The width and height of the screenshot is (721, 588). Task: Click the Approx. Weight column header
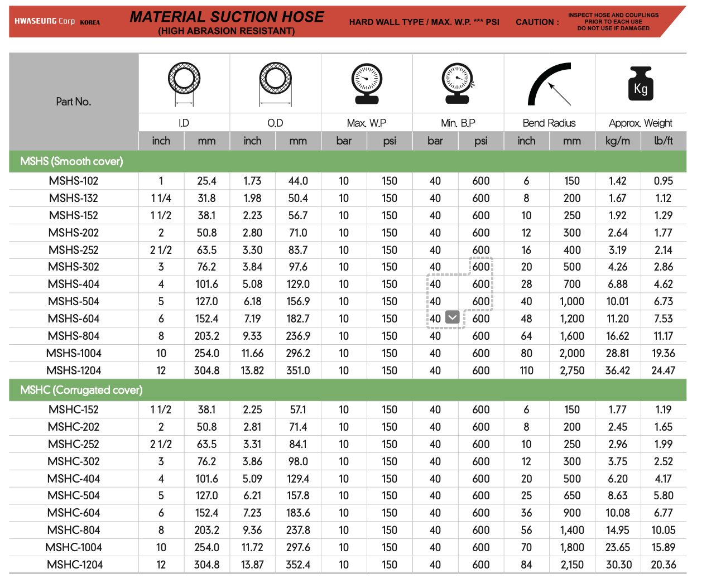coord(641,123)
